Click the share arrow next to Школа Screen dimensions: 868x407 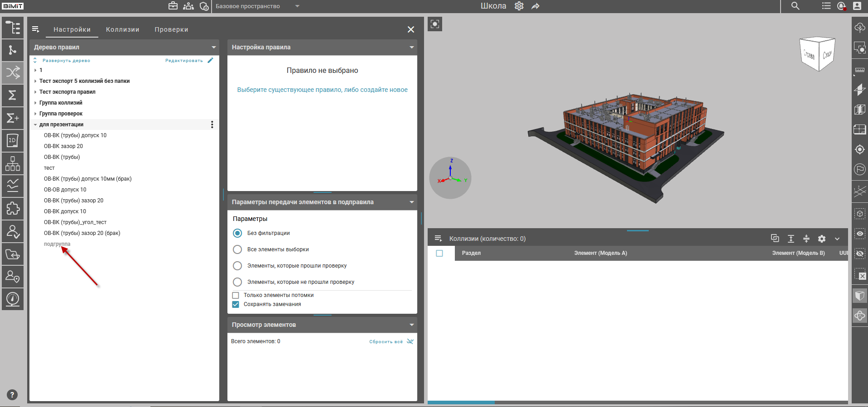pos(535,6)
